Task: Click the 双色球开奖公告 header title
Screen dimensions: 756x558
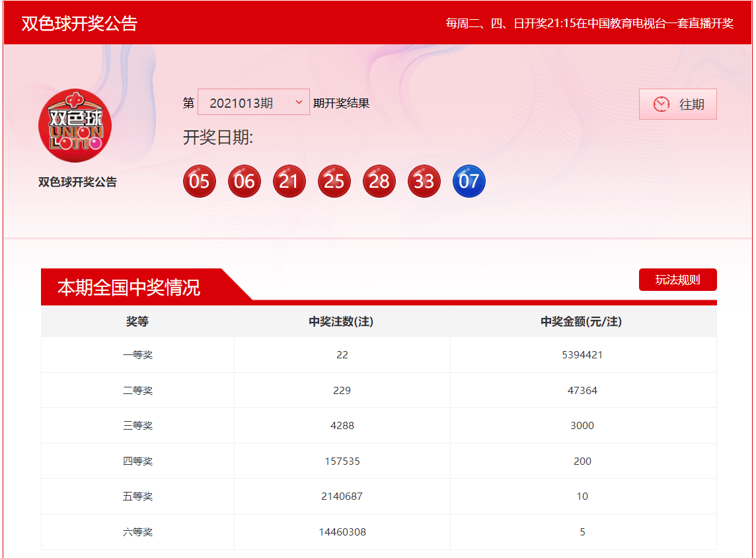Action: click(x=79, y=23)
